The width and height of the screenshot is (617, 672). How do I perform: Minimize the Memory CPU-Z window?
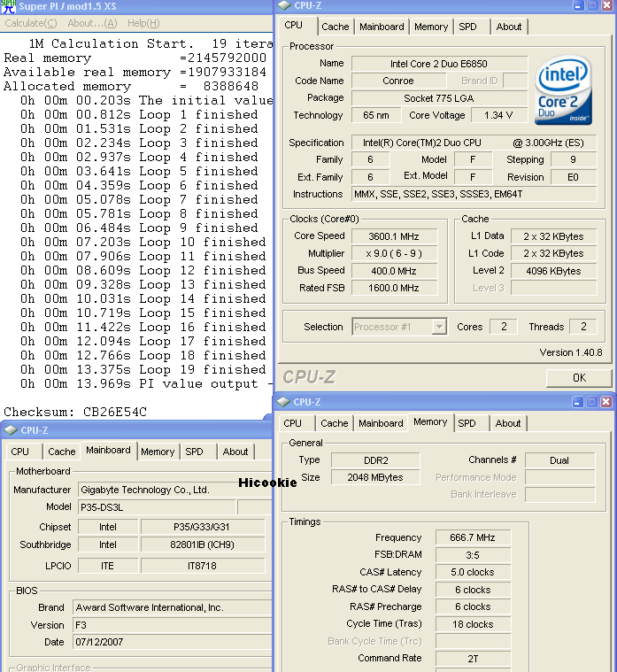577,402
